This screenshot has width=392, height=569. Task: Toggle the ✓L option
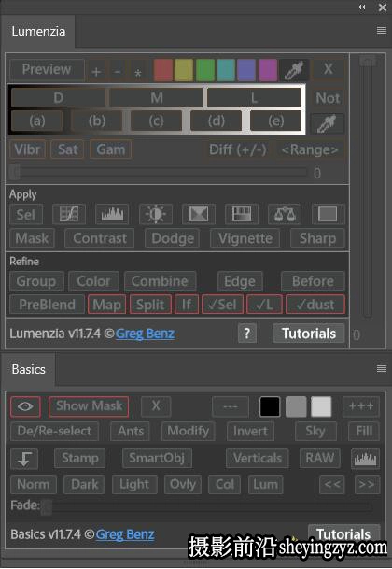pos(264,305)
